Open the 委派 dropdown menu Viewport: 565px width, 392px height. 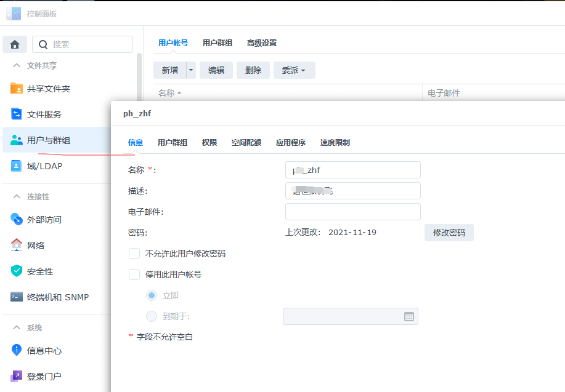coord(294,70)
